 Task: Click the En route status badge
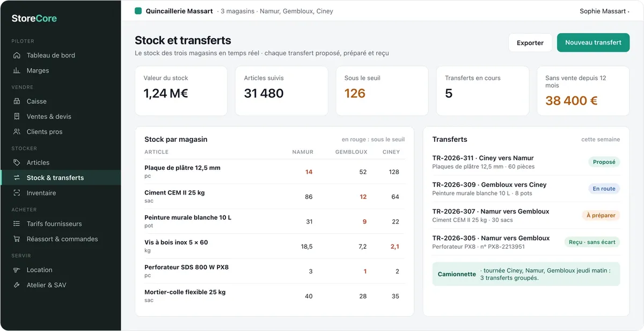604,189
